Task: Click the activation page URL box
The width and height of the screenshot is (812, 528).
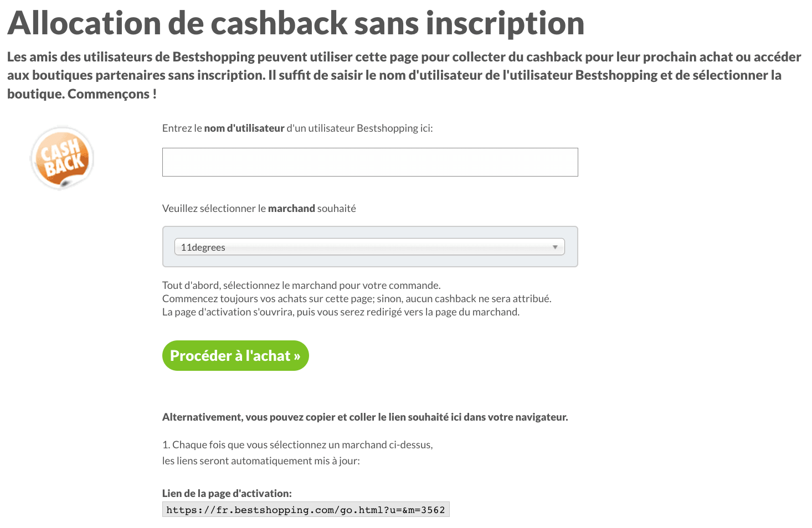Action: pyautogui.click(x=305, y=510)
